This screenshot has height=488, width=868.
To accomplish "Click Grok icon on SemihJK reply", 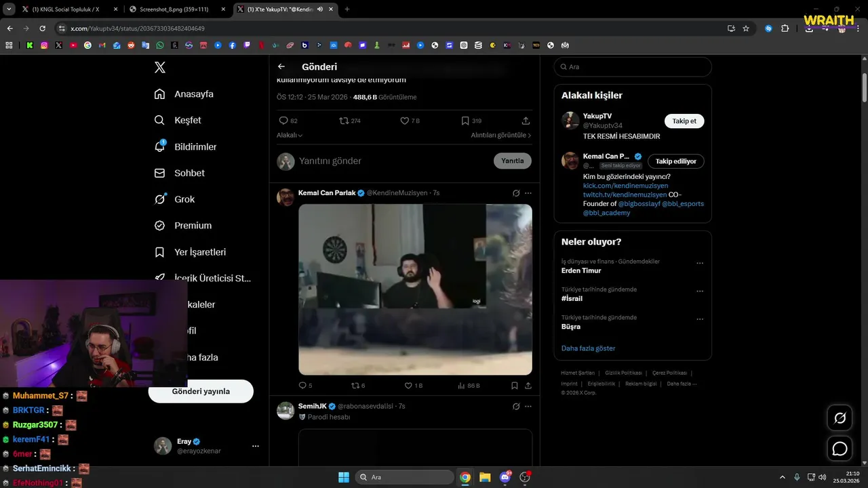I will pyautogui.click(x=516, y=406).
